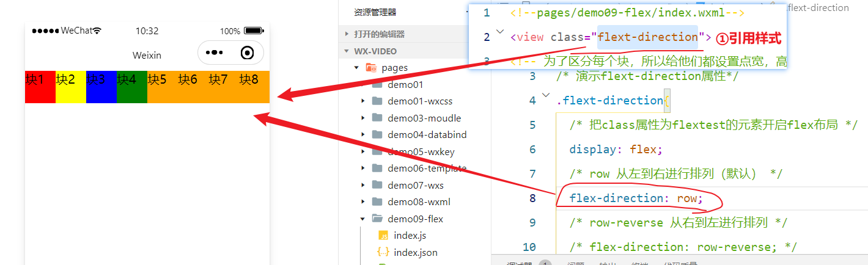
Task: Collapse the demo09-flex folder arrow
Action: pyautogui.click(x=363, y=218)
